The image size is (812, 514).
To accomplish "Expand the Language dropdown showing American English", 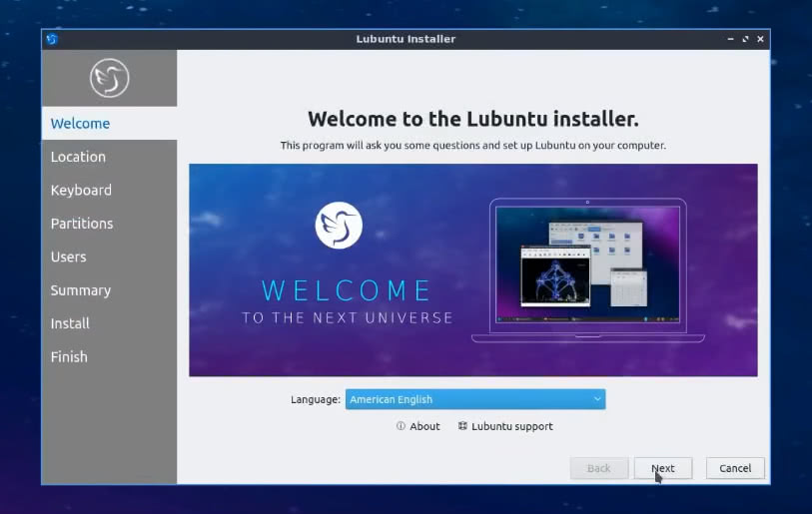I will (x=474, y=399).
